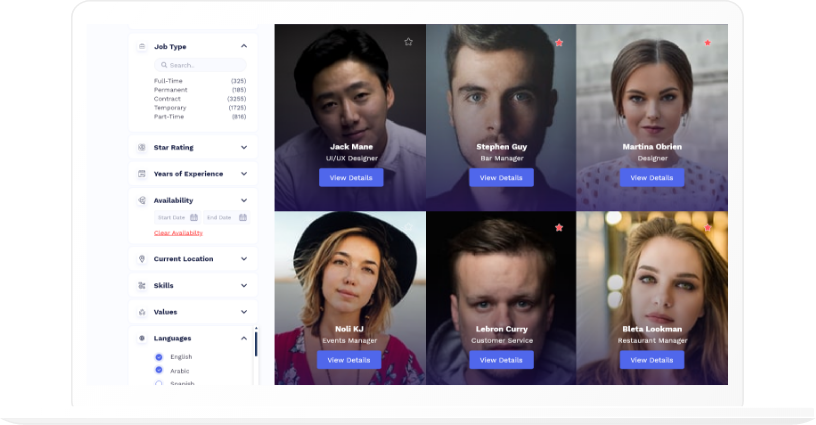816x425 pixels.
Task: Uncheck the Arabic language checkbox
Action: (159, 370)
